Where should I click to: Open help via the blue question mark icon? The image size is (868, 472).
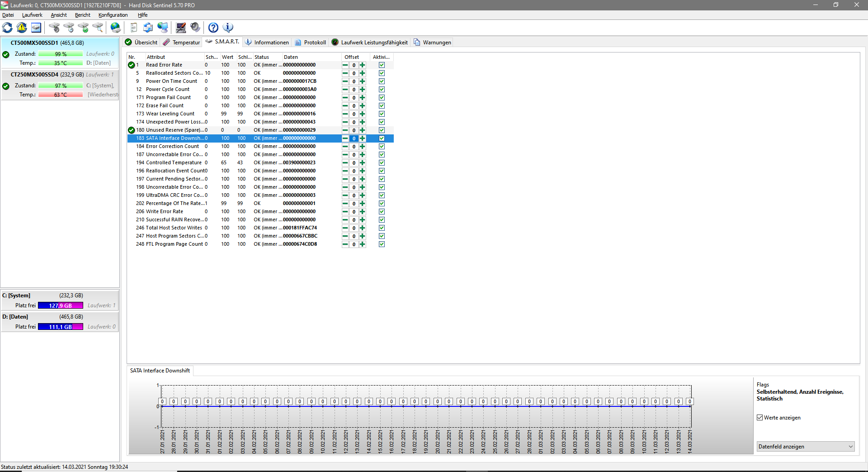213,28
